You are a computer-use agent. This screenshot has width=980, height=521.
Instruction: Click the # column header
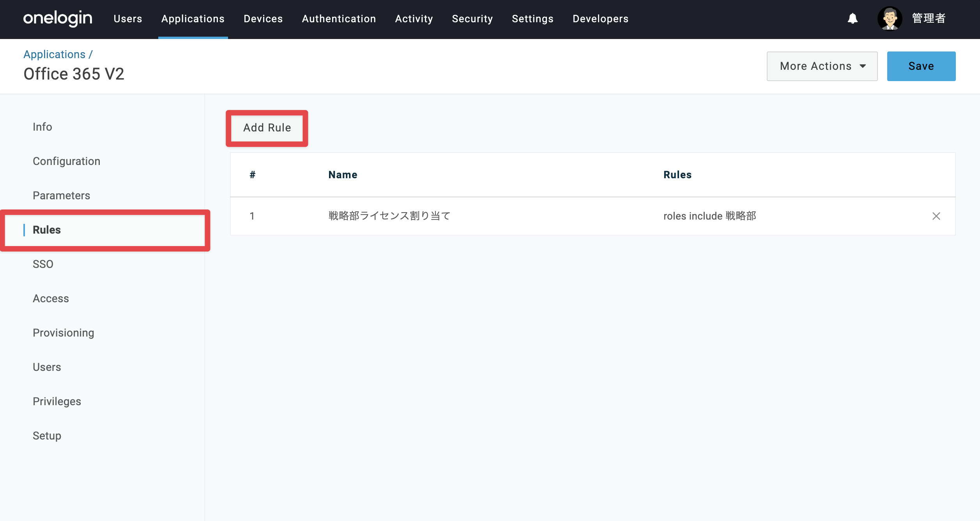[x=253, y=175]
